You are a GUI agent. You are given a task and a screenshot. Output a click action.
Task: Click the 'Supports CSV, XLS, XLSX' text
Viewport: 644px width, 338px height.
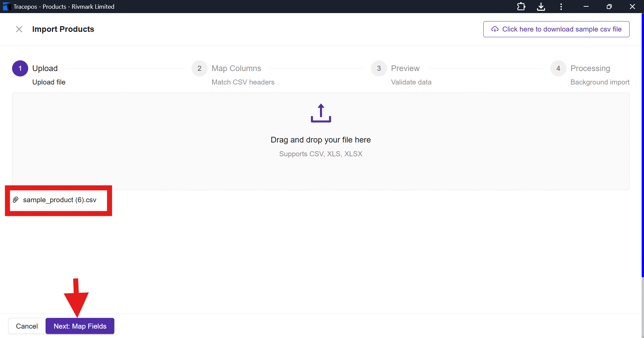tap(321, 154)
